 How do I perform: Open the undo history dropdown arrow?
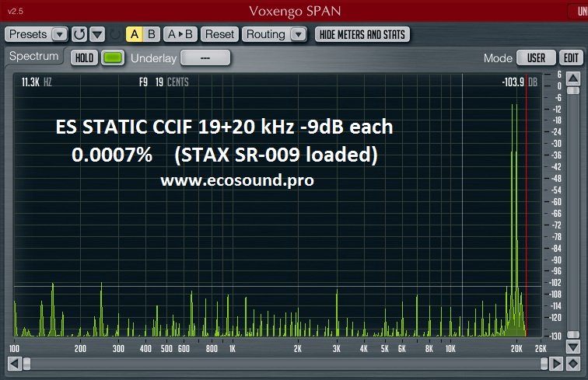pyautogui.click(x=97, y=34)
